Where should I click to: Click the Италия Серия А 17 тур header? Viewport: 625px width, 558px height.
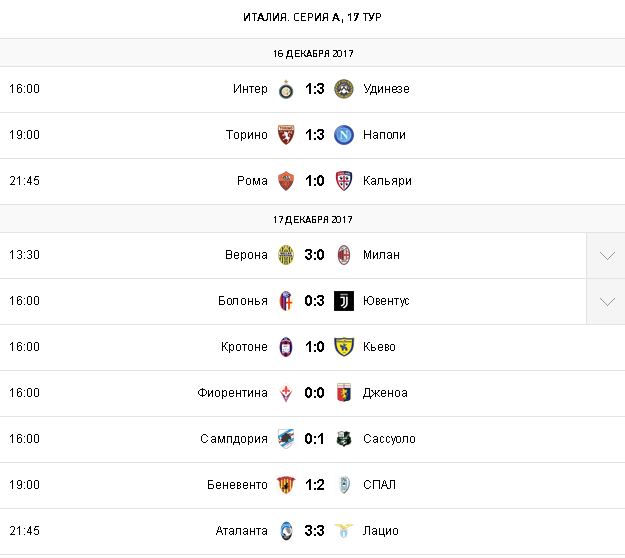(312, 18)
